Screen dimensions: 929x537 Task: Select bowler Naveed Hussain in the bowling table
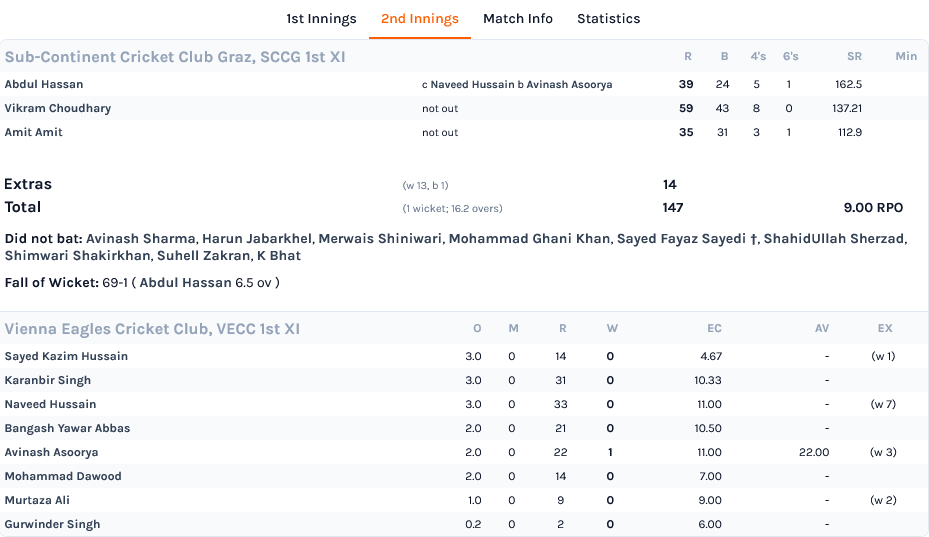50,404
